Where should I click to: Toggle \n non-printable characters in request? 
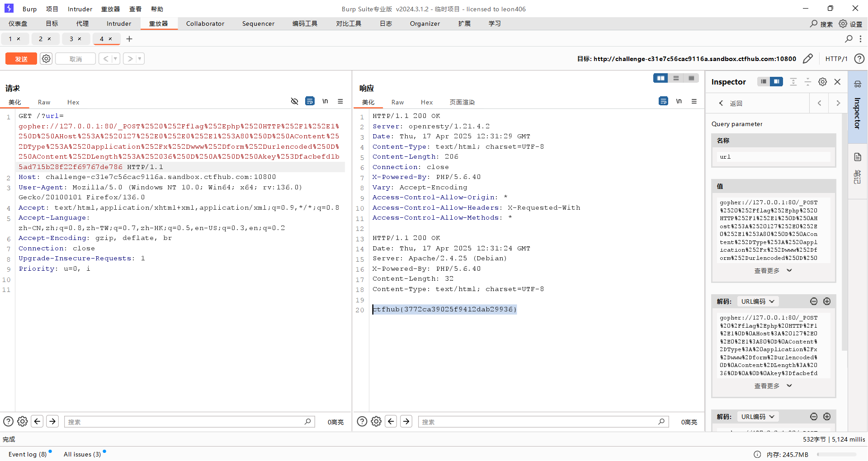point(325,101)
